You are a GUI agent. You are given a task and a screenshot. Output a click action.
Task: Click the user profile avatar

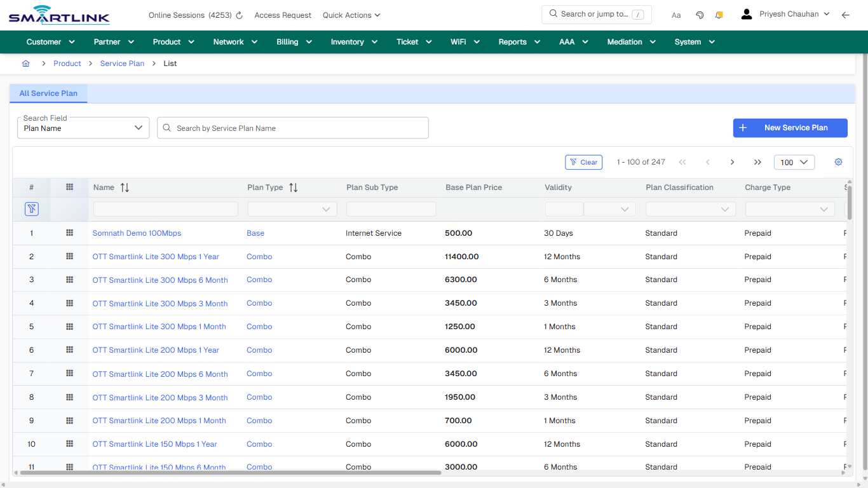[746, 13]
